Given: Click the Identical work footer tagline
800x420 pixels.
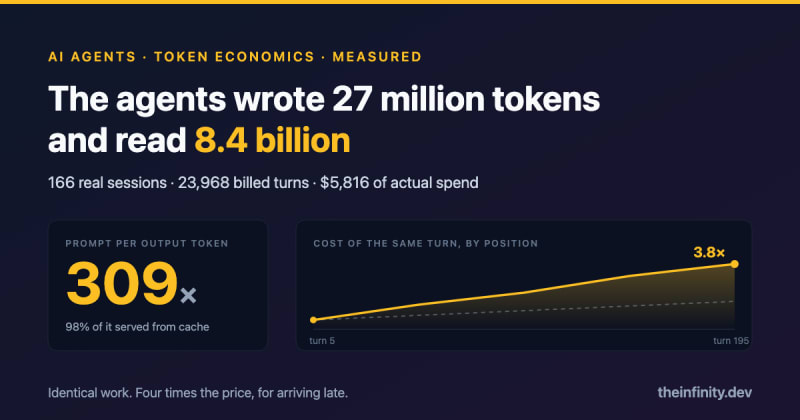Looking at the screenshot, I should [x=198, y=393].
